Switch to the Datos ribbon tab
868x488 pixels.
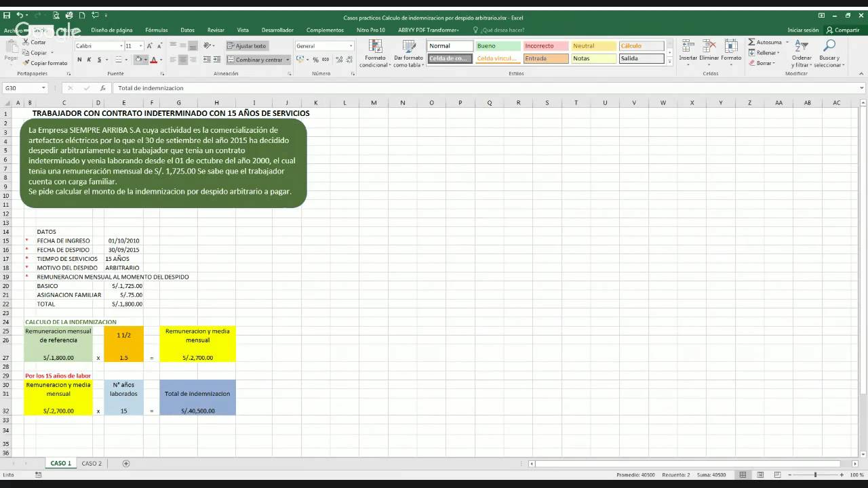187,30
